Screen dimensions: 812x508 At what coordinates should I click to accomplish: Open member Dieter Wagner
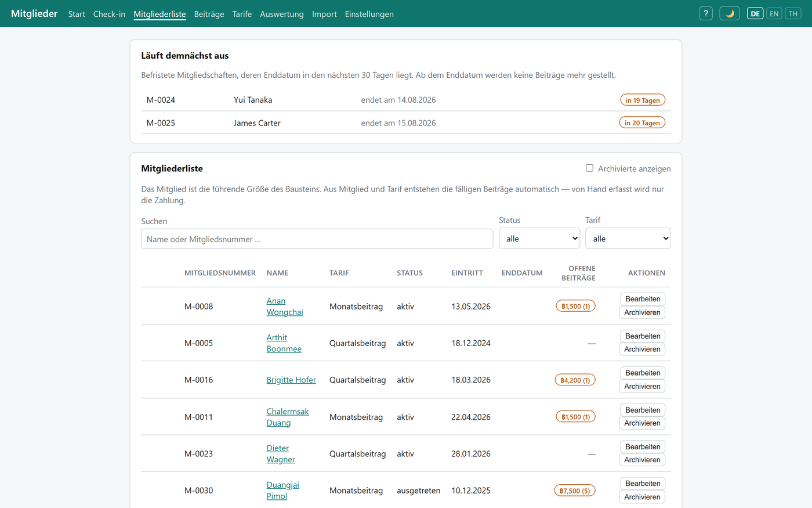point(281,453)
